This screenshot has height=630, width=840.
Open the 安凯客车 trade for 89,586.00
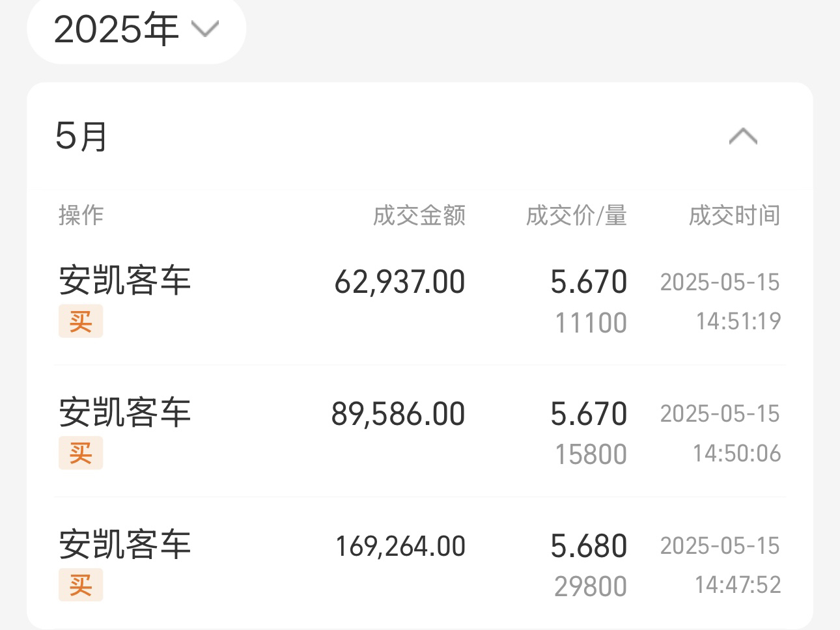click(x=420, y=431)
